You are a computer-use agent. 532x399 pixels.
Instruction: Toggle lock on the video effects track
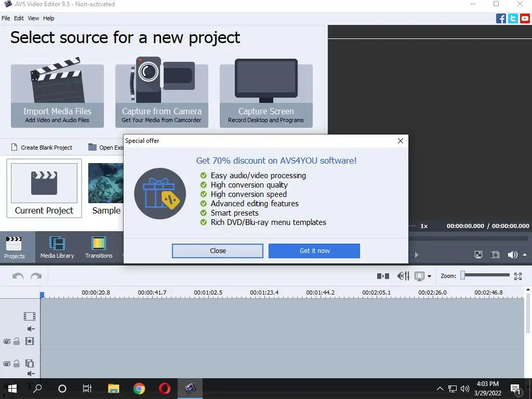17,341
